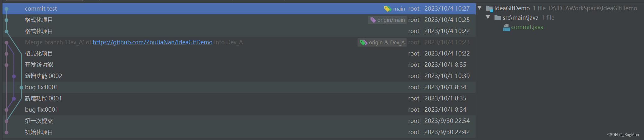Collapse the src\main\java directory node
Image resolution: width=644 pixels, height=140 pixels.
(488, 17)
